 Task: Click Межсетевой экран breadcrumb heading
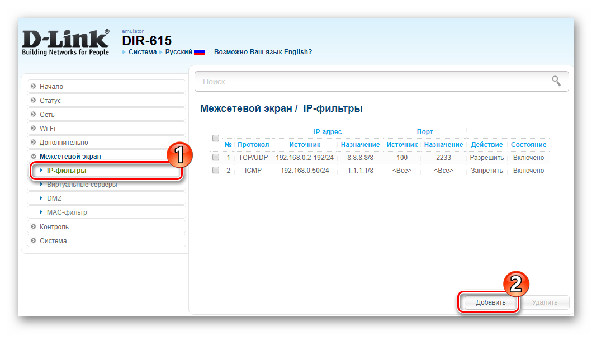pyautogui.click(x=246, y=108)
